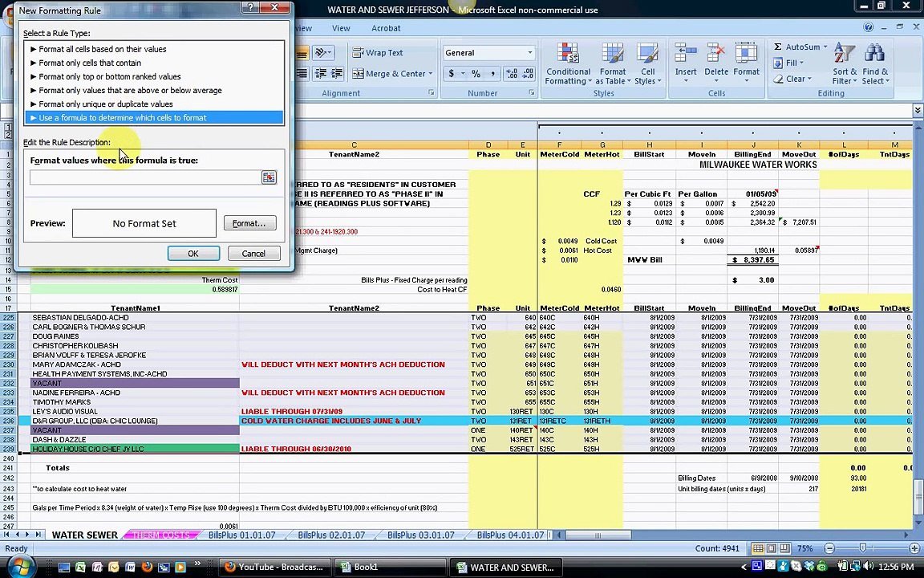Open Cell Styles gallery
924x578 pixels.
(x=647, y=63)
